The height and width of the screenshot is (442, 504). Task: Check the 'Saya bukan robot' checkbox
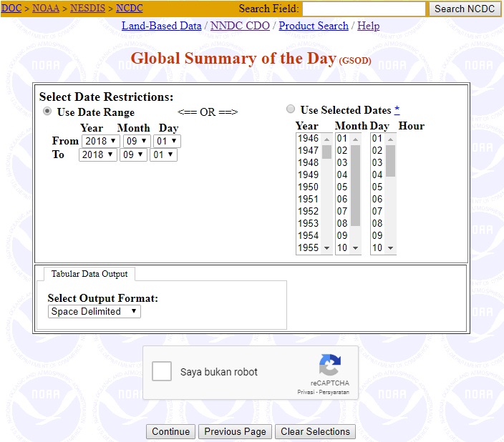(162, 371)
